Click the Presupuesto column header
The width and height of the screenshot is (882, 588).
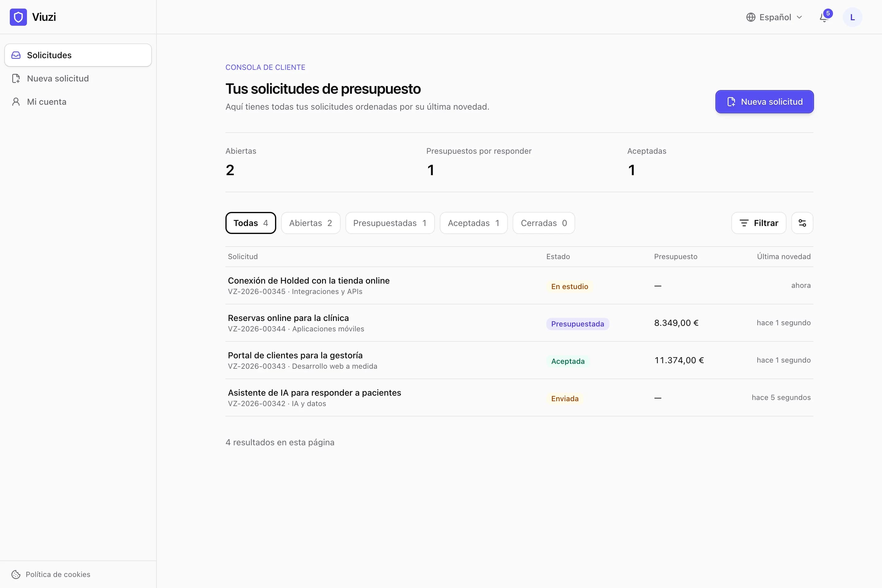pyautogui.click(x=676, y=257)
